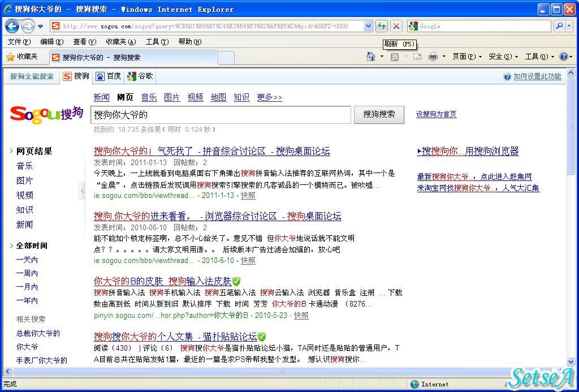Collapse the left sidebar with arrow handle

(x=82, y=191)
